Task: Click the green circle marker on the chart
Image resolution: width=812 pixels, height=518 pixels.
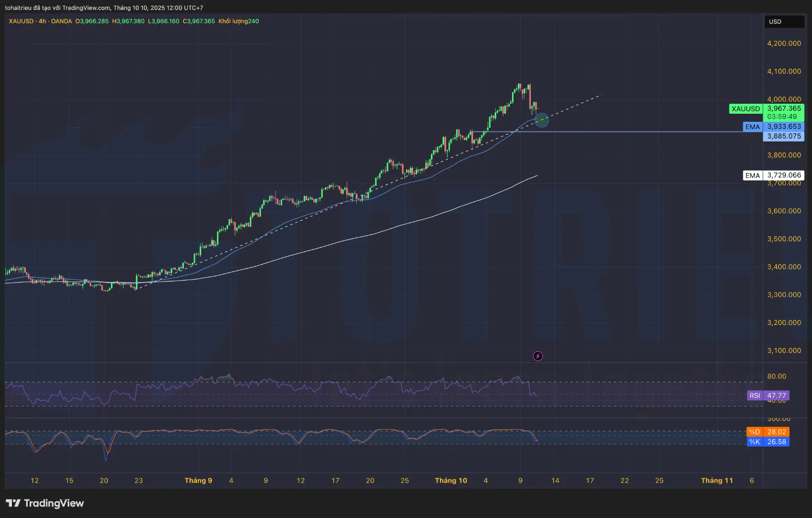Action: [x=542, y=120]
